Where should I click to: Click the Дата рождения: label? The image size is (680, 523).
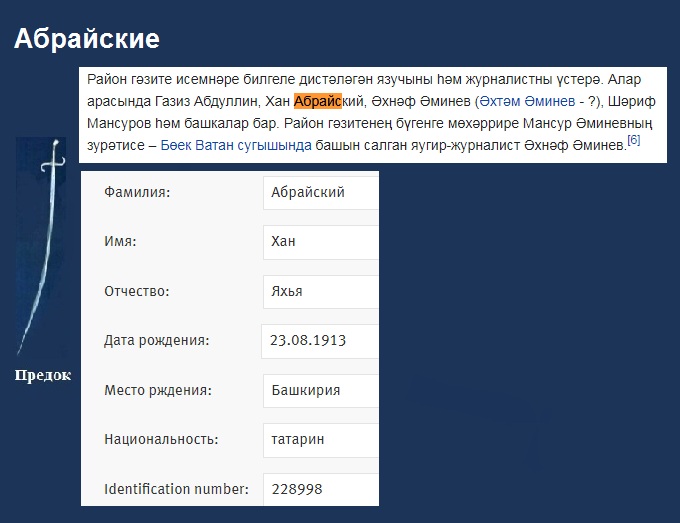click(157, 341)
